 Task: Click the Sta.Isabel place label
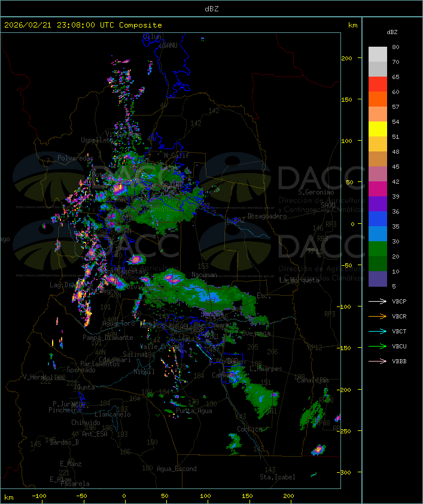coord(277,477)
